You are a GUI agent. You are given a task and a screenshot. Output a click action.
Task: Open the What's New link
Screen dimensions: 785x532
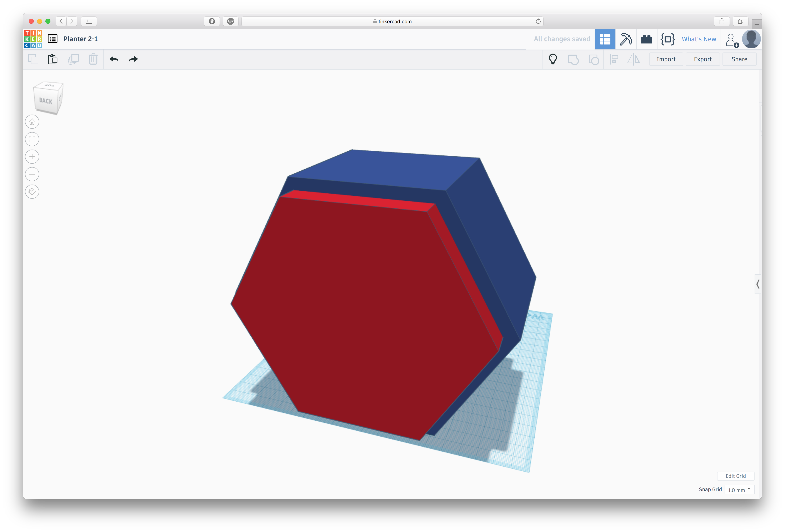pos(699,39)
